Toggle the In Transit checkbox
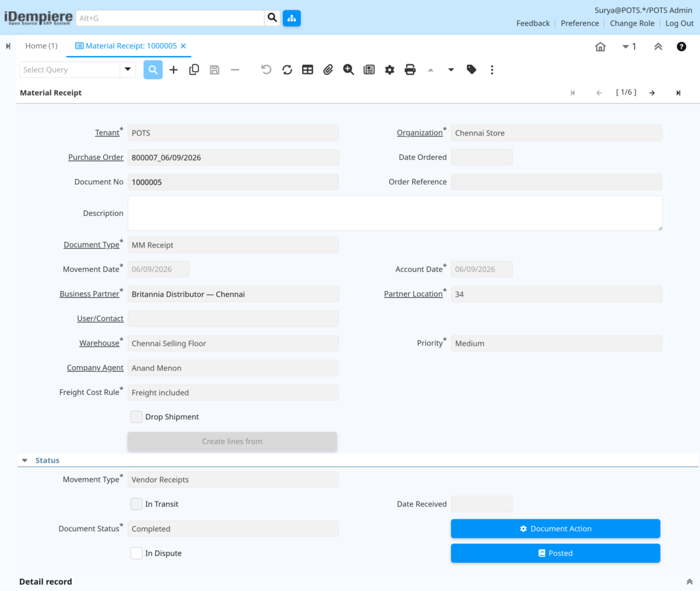The width and height of the screenshot is (700, 591). click(x=137, y=504)
